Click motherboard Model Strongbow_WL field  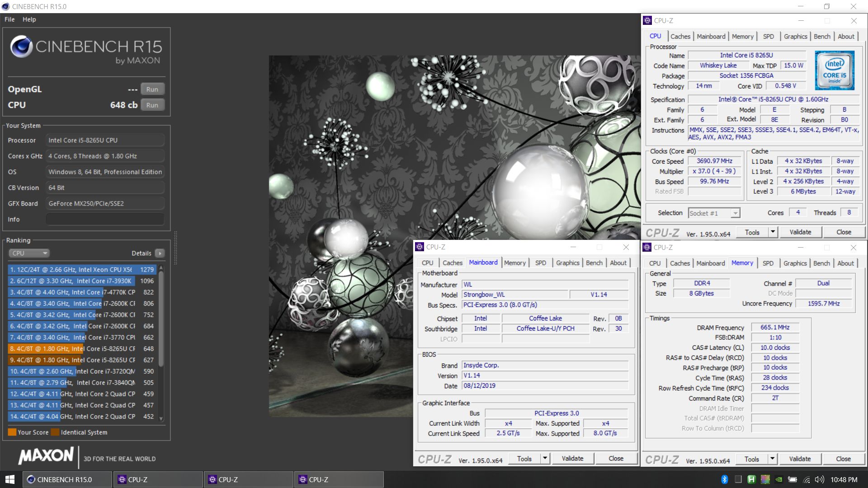[x=514, y=294]
